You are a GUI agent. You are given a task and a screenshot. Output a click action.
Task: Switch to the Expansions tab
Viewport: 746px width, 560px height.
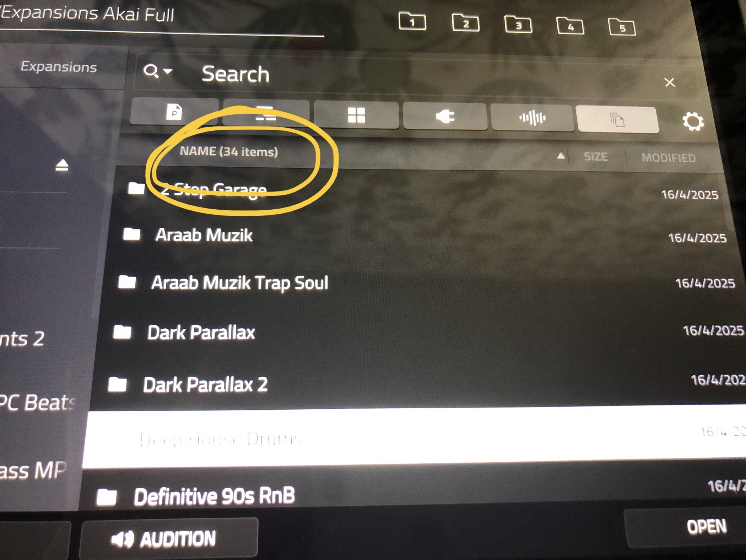pyautogui.click(x=59, y=67)
